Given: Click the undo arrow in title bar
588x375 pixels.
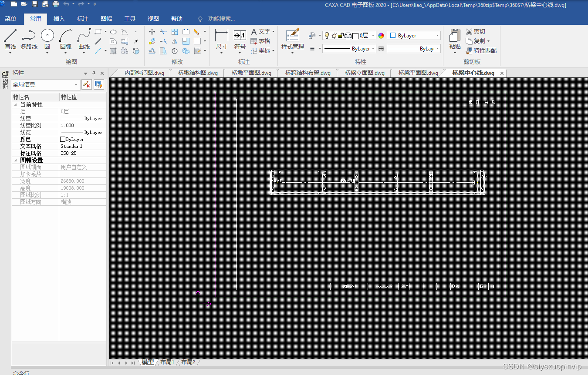Looking at the screenshot, I should [66, 4].
